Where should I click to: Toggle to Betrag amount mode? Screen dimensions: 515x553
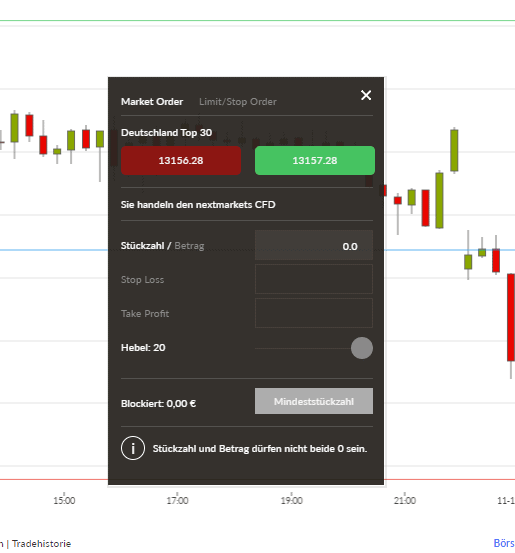189,246
